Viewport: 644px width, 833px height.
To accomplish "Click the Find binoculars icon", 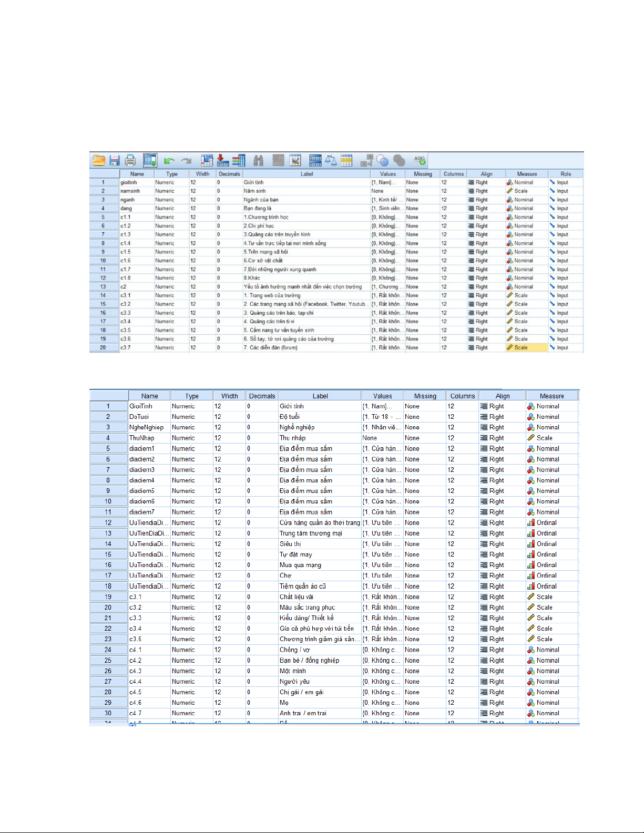I will (x=258, y=160).
